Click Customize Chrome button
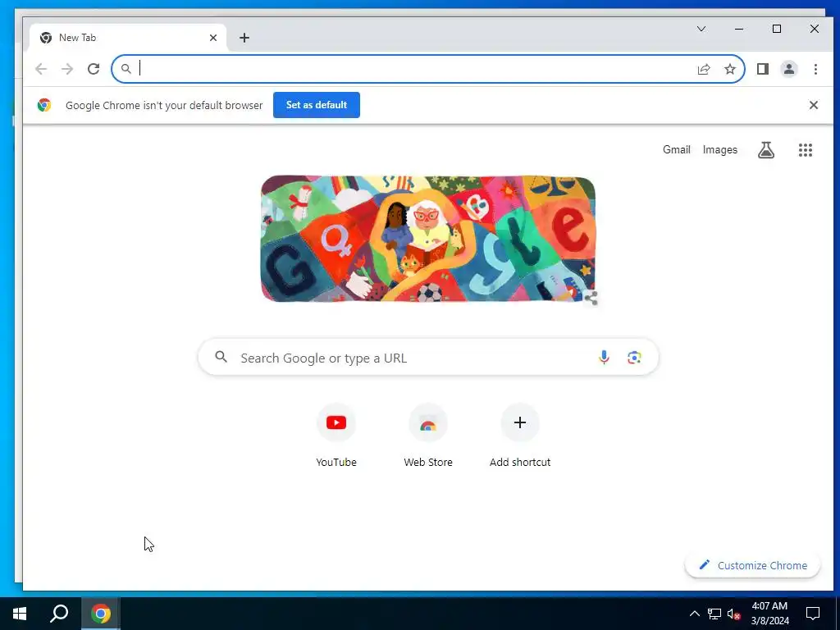The image size is (840, 630). (x=753, y=565)
